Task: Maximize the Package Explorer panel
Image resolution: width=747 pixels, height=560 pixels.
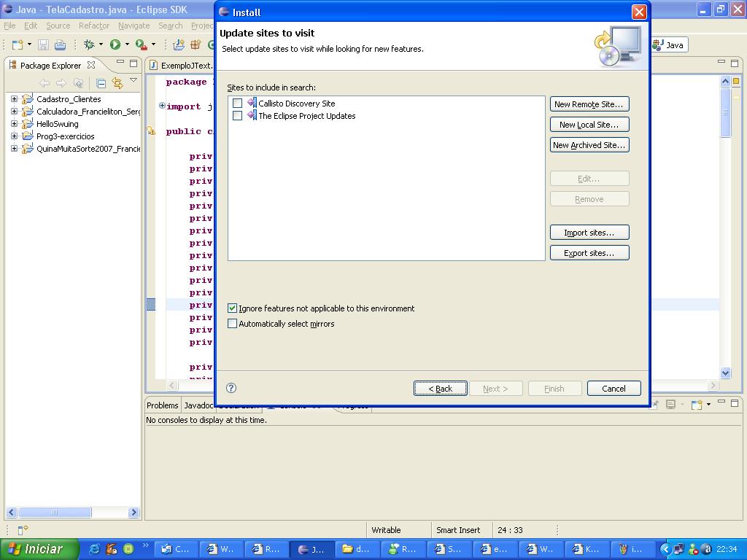Action: pyautogui.click(x=133, y=63)
